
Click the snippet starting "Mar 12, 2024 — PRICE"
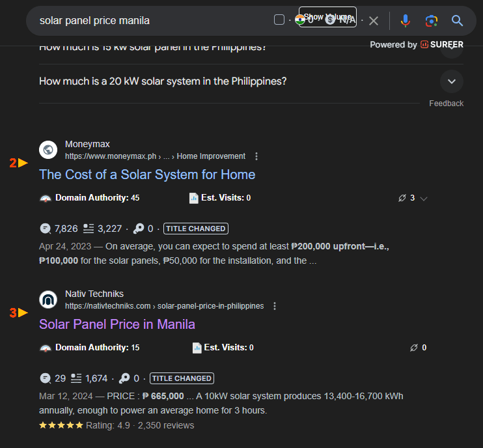pyautogui.click(x=221, y=403)
